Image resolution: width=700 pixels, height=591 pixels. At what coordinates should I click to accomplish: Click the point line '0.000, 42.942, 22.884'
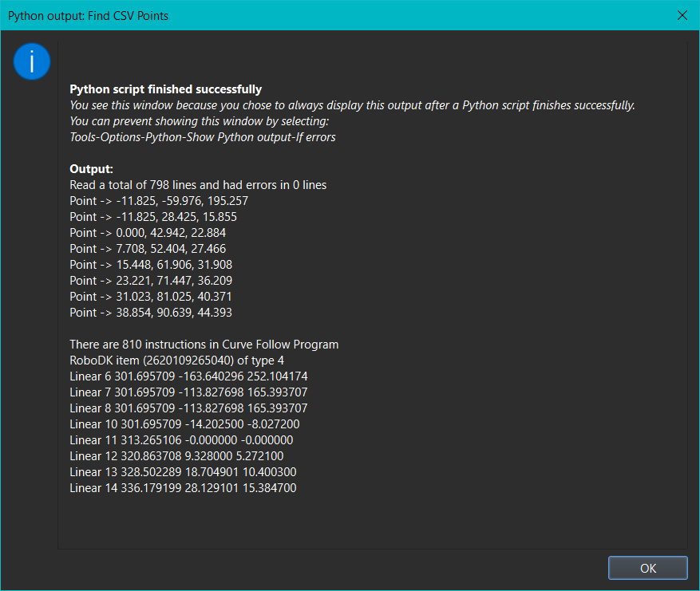coord(148,233)
